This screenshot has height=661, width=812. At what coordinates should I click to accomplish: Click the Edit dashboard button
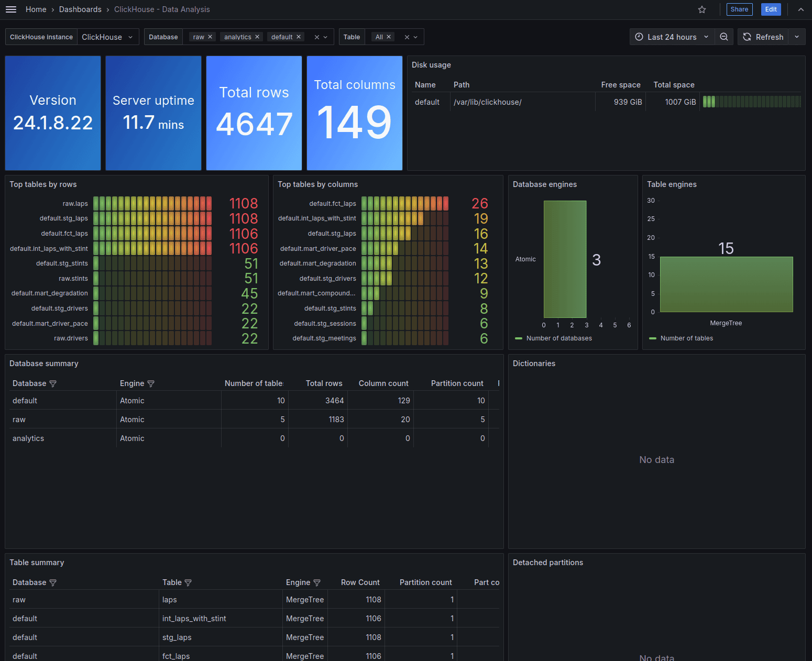[x=771, y=9]
